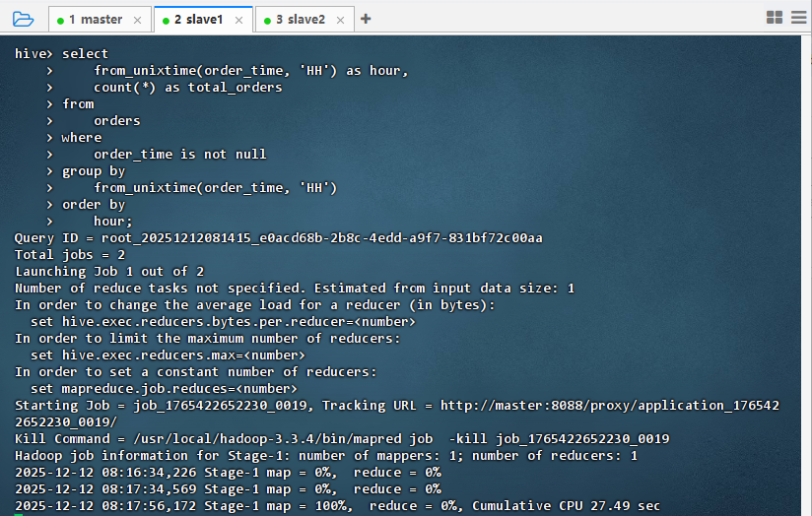812x516 pixels.
Task: Click the 'Launching Job 1 out of 2' line
Action: (x=109, y=271)
